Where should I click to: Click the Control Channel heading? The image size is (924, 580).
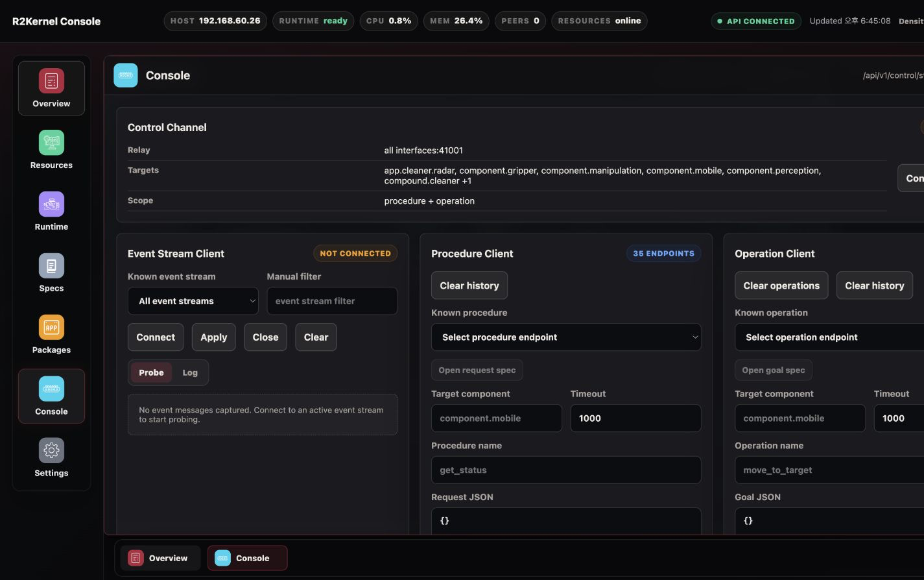(167, 128)
